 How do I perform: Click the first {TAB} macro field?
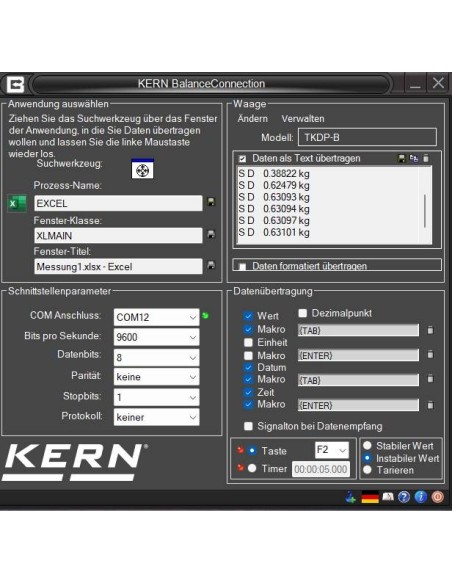[x=358, y=330]
